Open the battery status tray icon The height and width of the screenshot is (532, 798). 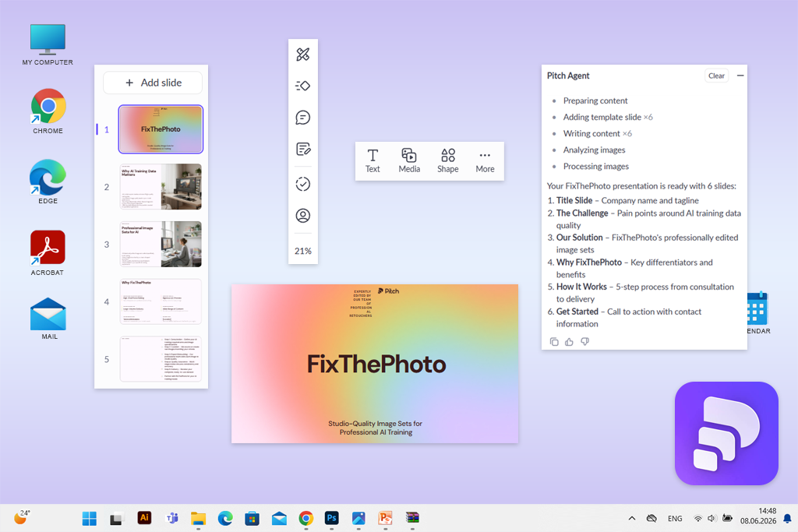pyautogui.click(x=727, y=518)
